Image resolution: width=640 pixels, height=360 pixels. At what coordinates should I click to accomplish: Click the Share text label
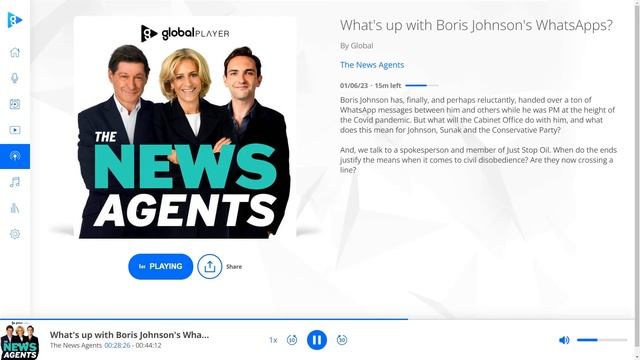click(x=234, y=267)
